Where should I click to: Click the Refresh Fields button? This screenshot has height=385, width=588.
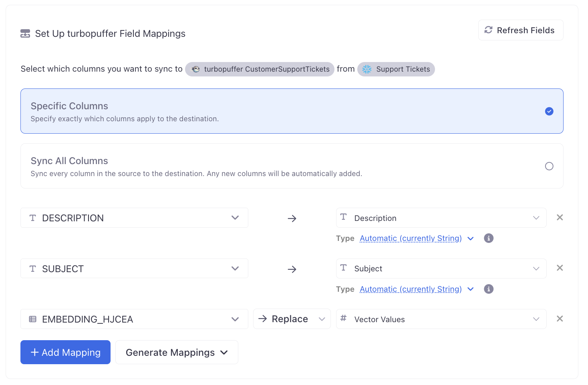coord(520,30)
